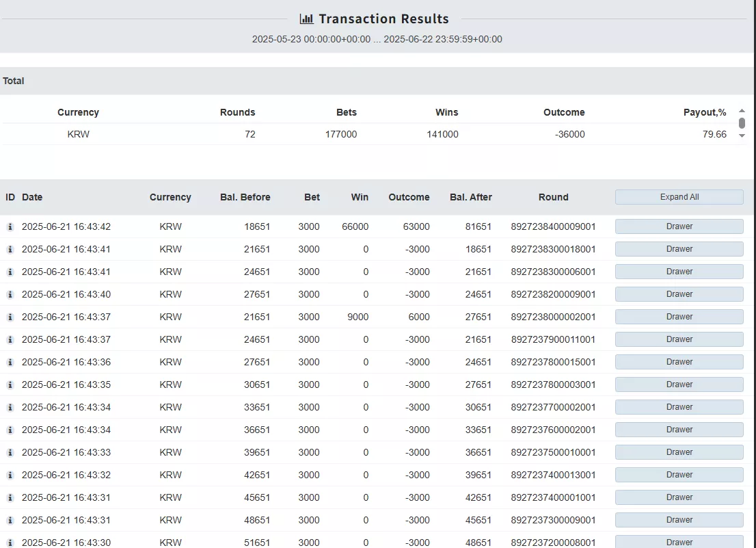
Task: Open Drawer for round 8927237900011001
Action: click(679, 339)
